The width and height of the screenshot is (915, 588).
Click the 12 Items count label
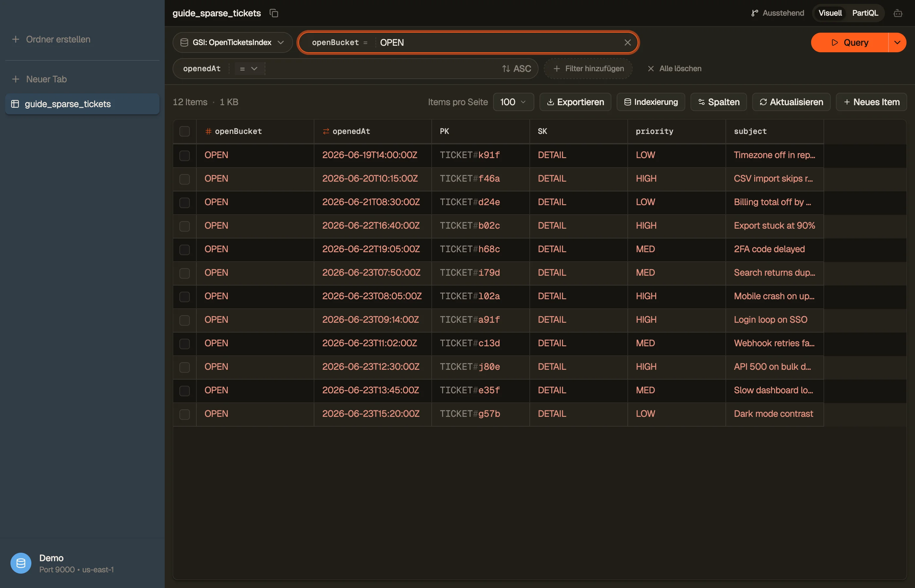coord(190,102)
